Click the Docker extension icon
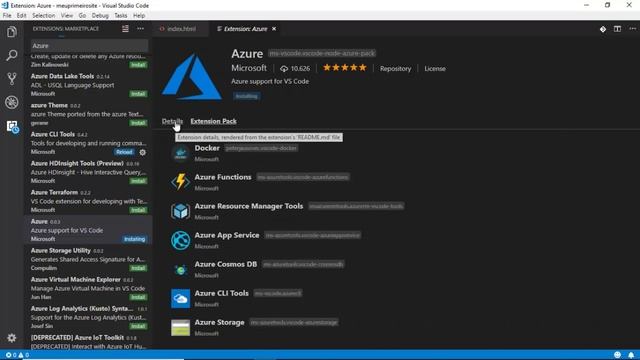Screen dimensions: 640x360 point(180,153)
